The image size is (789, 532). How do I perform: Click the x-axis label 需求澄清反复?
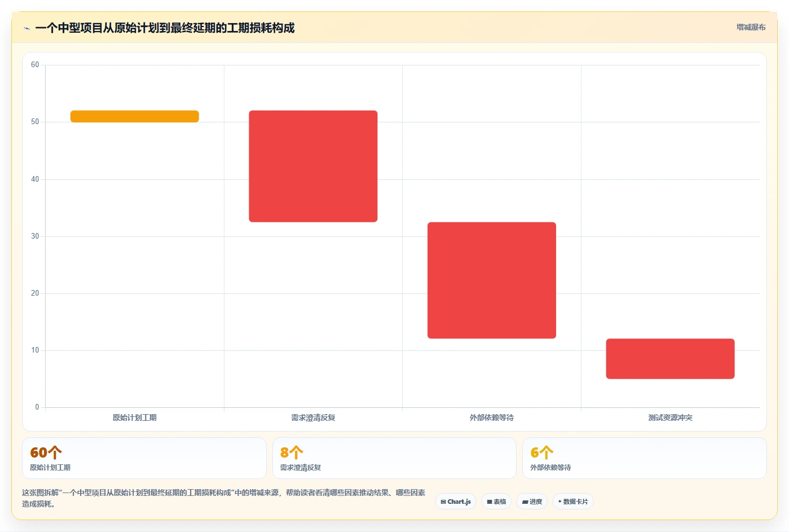click(313, 417)
